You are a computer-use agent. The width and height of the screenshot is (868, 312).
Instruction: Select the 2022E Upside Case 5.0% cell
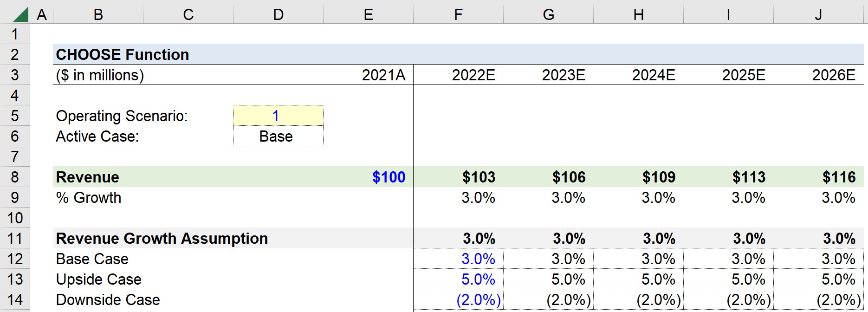(458, 279)
